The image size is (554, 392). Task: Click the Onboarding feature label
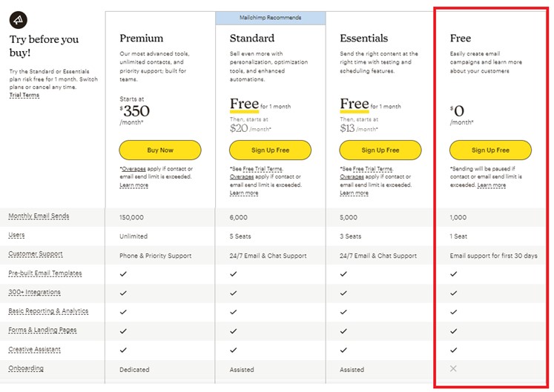[x=26, y=368]
